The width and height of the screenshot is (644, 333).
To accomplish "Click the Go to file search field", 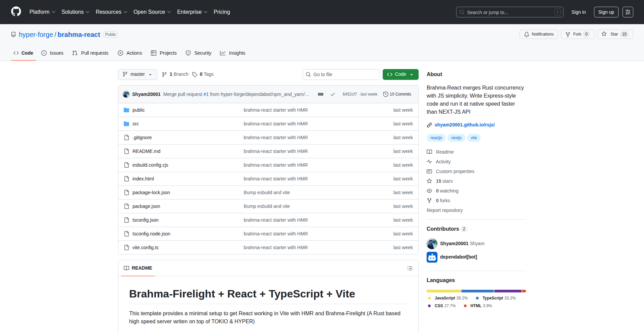I will tap(341, 74).
